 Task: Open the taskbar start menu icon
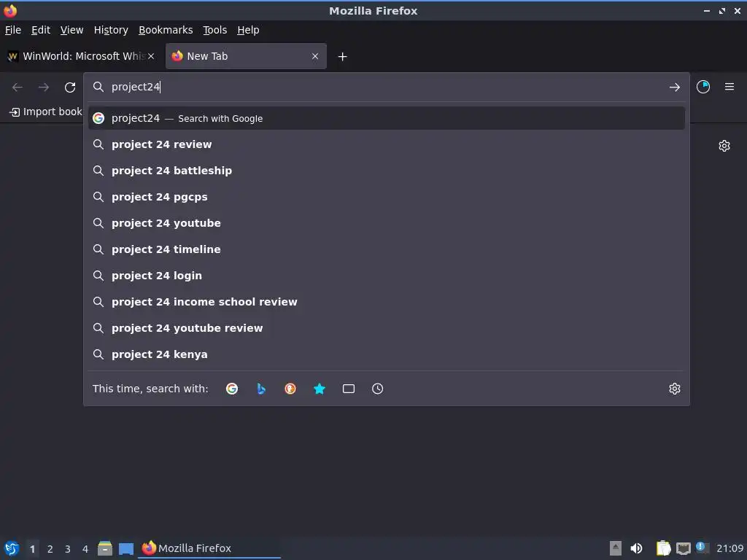12,548
